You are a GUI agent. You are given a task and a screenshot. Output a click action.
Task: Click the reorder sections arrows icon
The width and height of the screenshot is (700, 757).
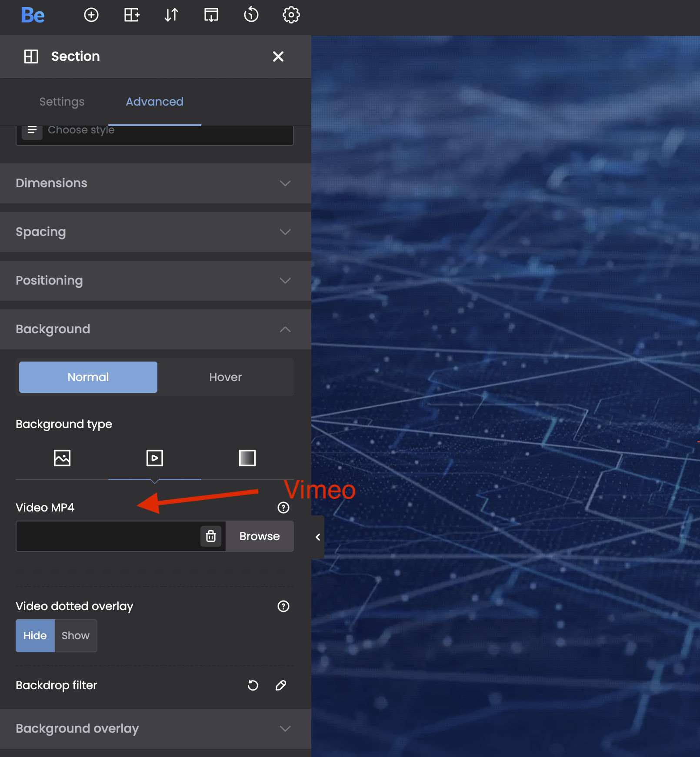[171, 15]
